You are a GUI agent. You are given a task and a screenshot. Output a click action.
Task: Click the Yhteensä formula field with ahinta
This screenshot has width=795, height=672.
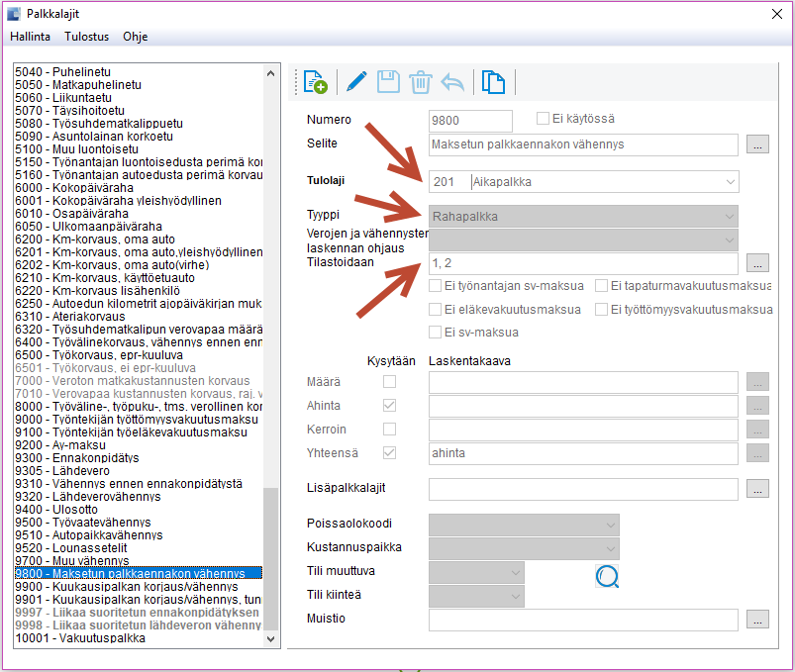[583, 453]
